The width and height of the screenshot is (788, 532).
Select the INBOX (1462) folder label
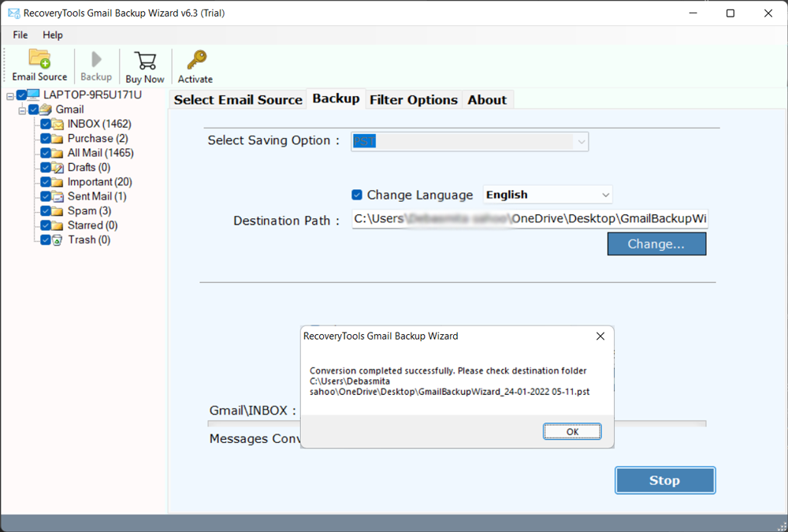coord(99,124)
